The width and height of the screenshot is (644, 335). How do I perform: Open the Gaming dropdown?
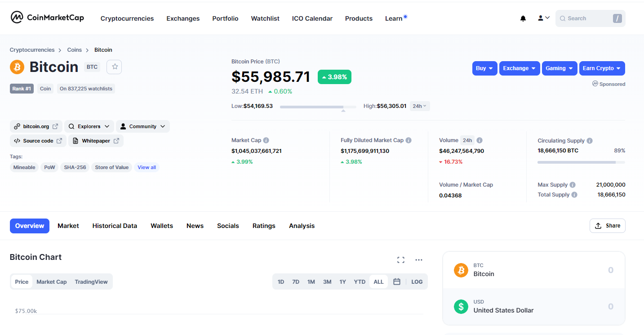[560, 68]
